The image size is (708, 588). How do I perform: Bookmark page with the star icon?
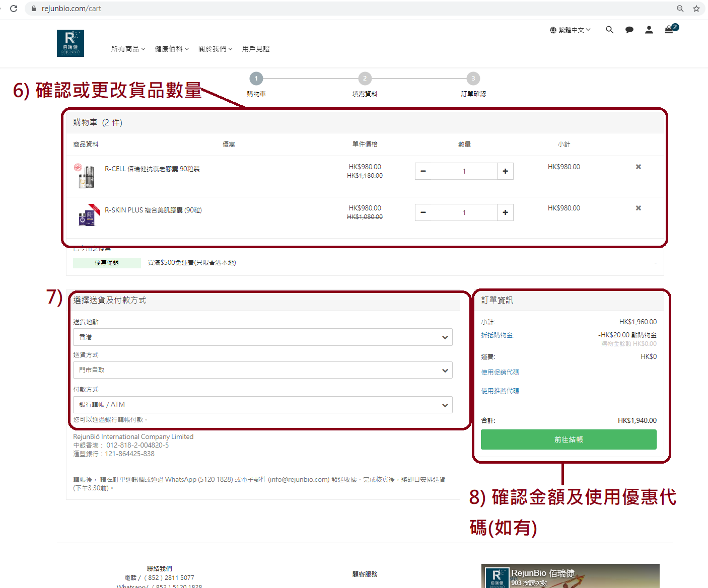(696, 9)
